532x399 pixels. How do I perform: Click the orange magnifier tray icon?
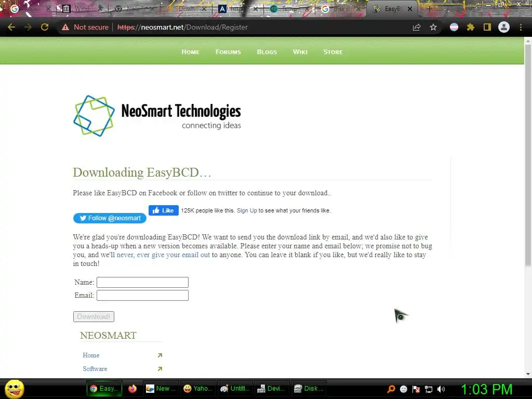(x=391, y=389)
